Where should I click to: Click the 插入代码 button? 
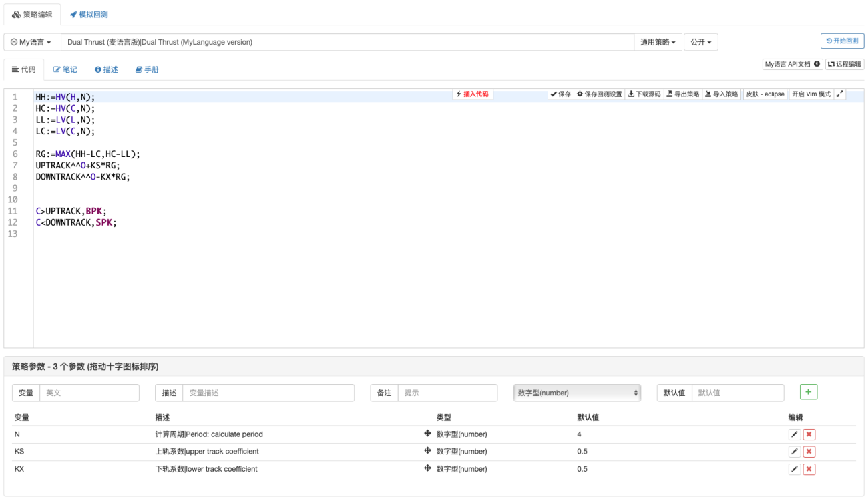pos(473,94)
